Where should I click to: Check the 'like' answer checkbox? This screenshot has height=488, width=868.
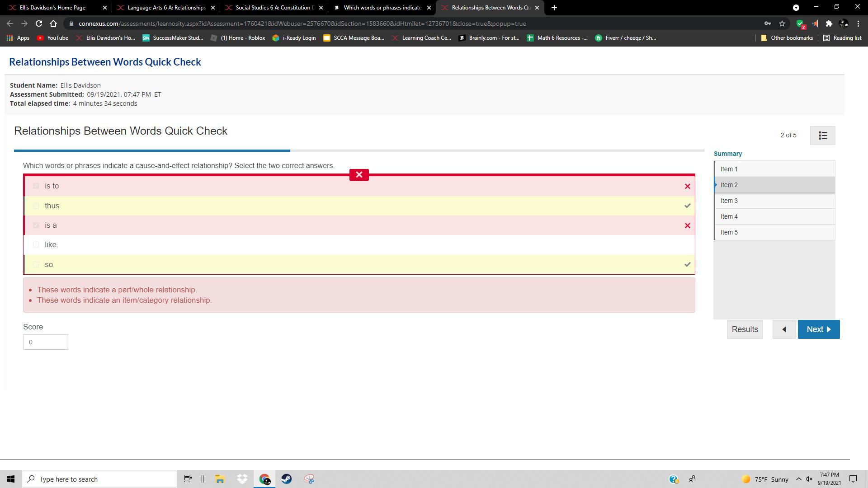point(36,245)
